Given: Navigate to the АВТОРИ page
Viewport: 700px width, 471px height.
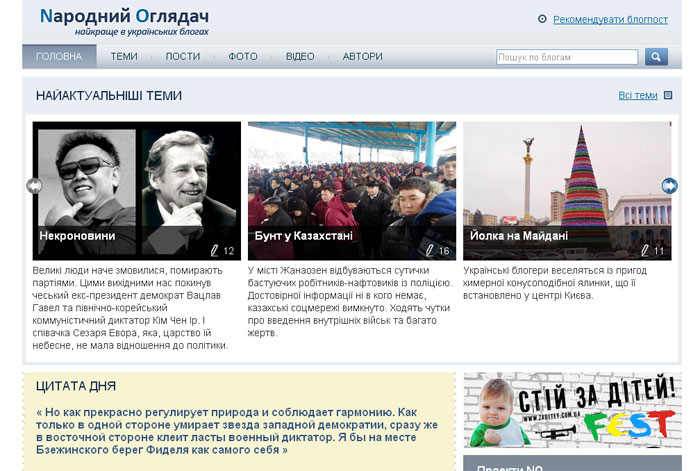Looking at the screenshot, I should (362, 57).
